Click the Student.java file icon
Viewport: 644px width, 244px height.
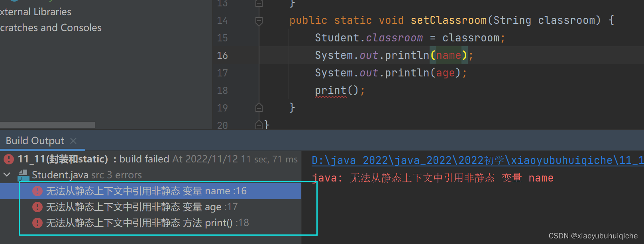click(24, 175)
